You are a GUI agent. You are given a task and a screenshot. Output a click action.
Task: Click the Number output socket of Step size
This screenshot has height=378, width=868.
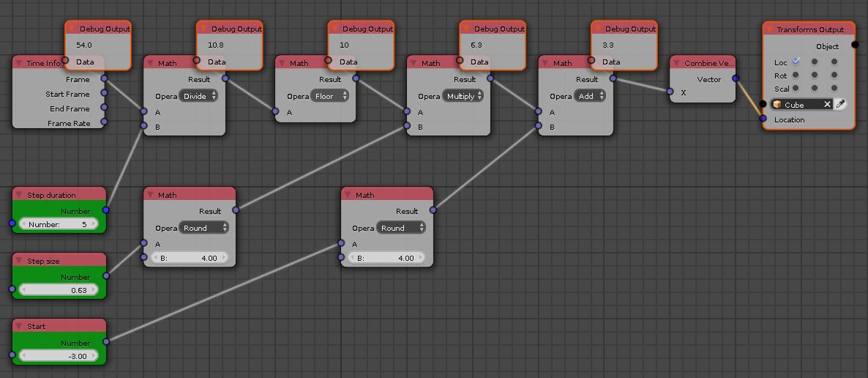tap(105, 276)
